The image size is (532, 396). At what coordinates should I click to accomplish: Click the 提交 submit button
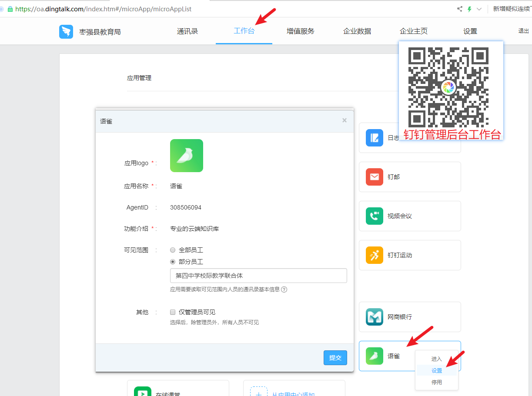(x=335, y=358)
